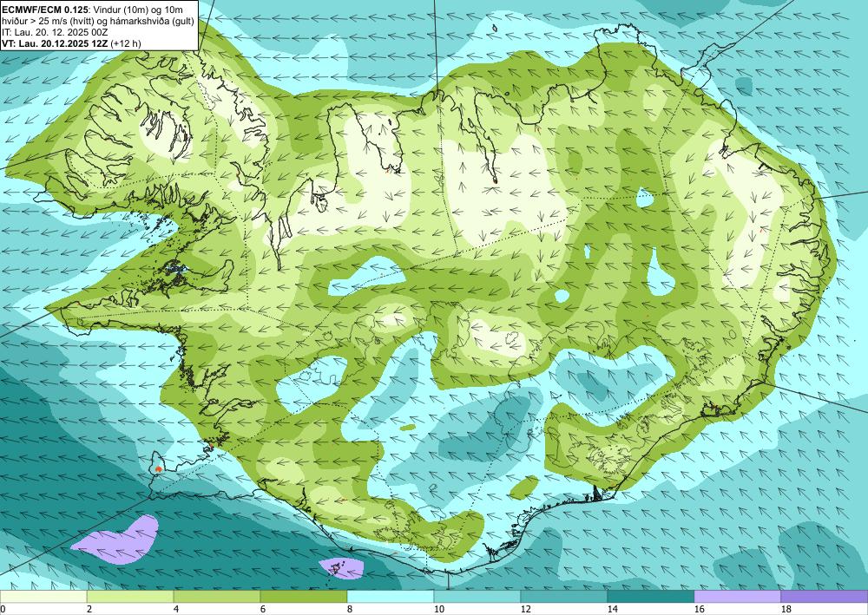Click the 0–2 m/s pale cream legend swatch

coord(43,597)
